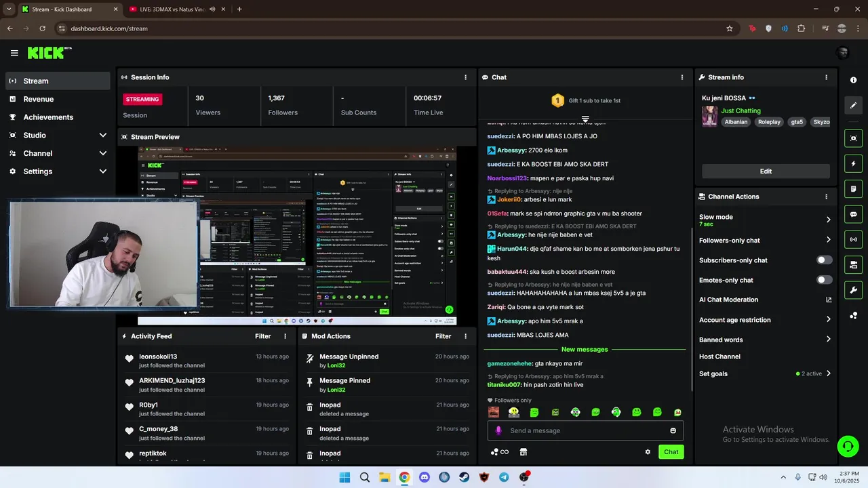Click the Roleplay stream tag
Screen dimensions: 868x488
coord(769,122)
